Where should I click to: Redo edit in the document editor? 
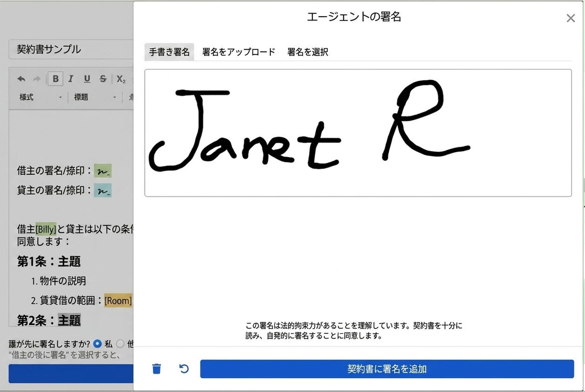click(37, 79)
